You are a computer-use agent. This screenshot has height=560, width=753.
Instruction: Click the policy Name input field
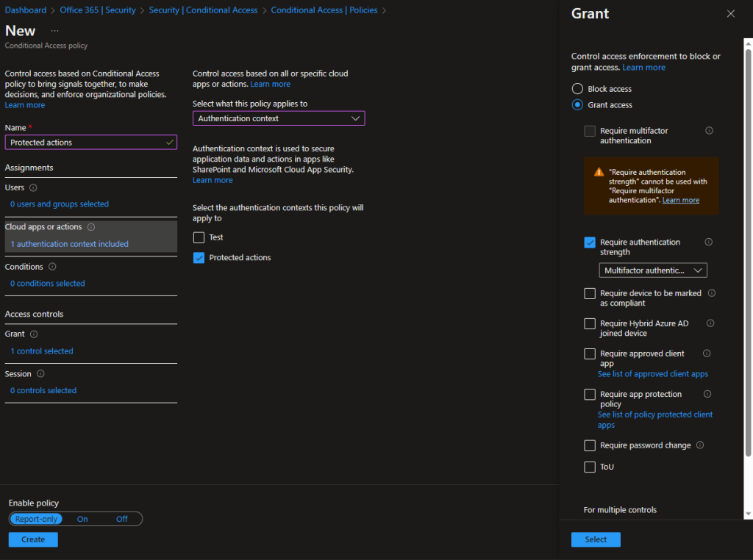pyautogui.click(x=90, y=142)
